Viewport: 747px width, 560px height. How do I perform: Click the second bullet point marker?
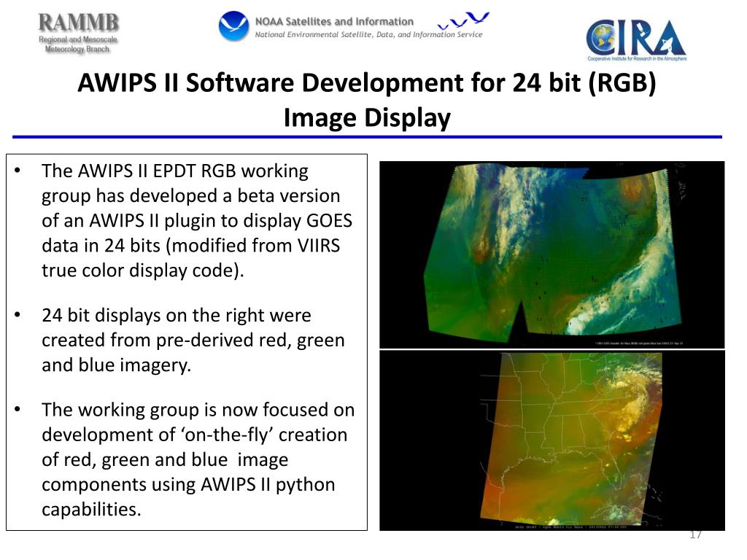pyautogui.click(x=18, y=316)
